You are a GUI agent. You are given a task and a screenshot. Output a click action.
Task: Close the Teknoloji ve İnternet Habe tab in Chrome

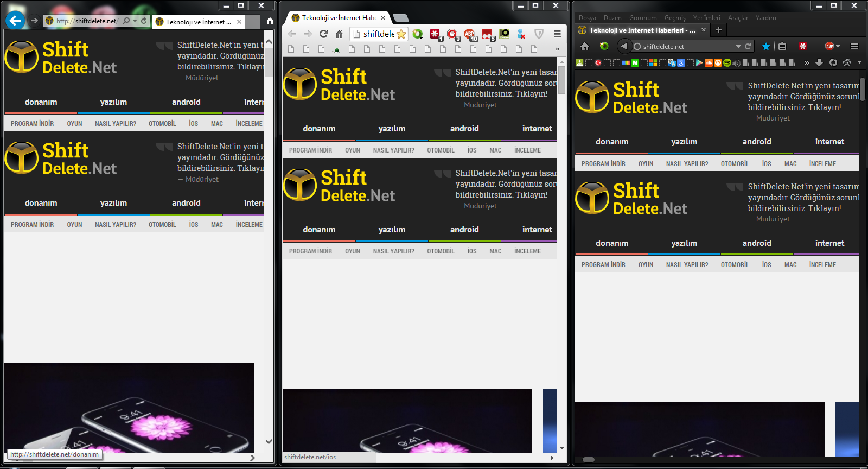383,18
